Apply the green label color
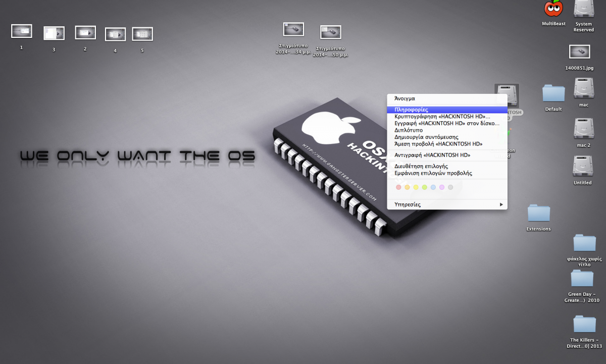606x364 pixels. point(425,187)
